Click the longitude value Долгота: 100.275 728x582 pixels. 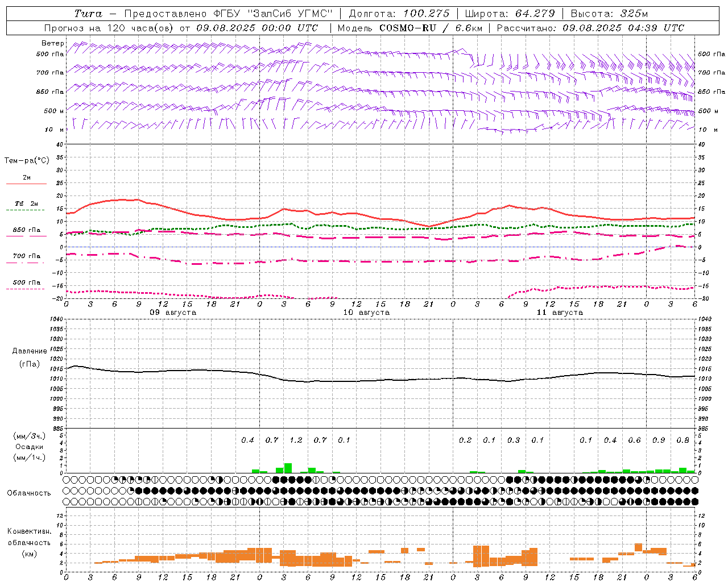point(399,14)
